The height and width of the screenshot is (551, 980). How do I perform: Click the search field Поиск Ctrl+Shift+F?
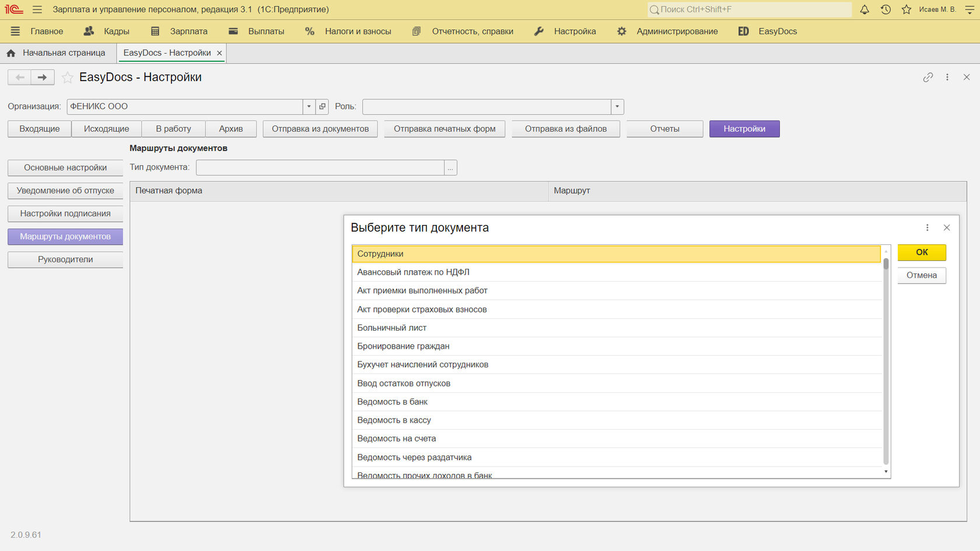(750, 9)
